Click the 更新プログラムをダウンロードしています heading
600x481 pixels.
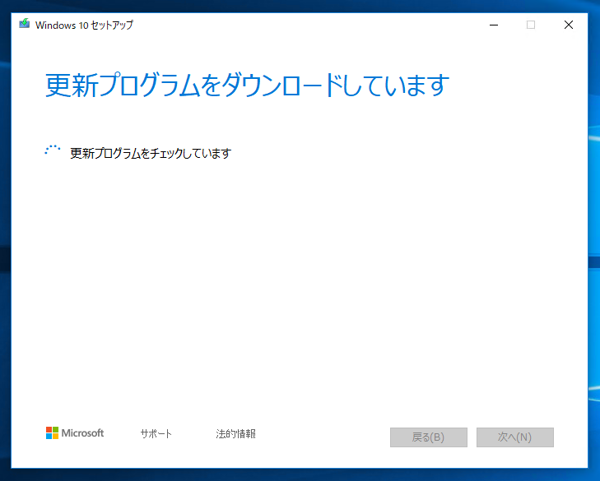pos(247,85)
